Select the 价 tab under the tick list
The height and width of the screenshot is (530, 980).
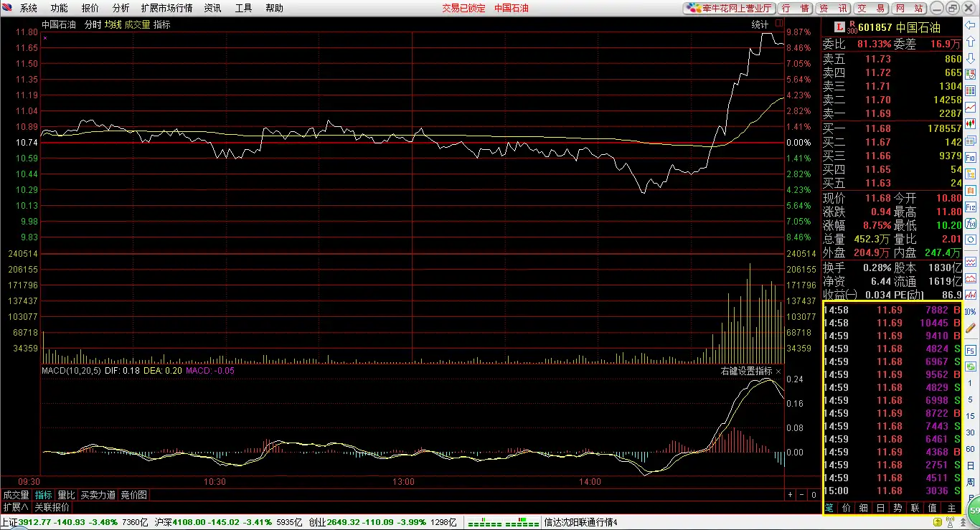[x=846, y=507]
